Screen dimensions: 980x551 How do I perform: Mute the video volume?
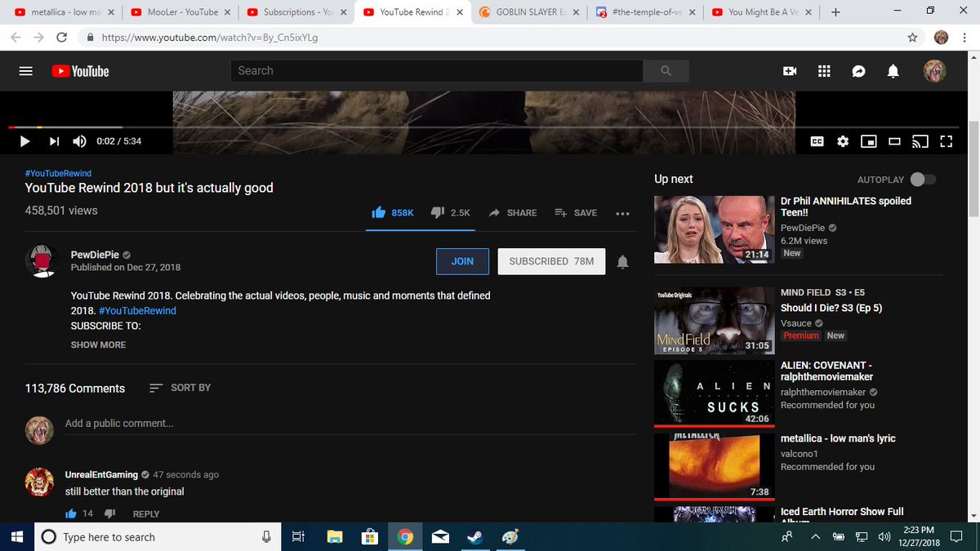[79, 141]
